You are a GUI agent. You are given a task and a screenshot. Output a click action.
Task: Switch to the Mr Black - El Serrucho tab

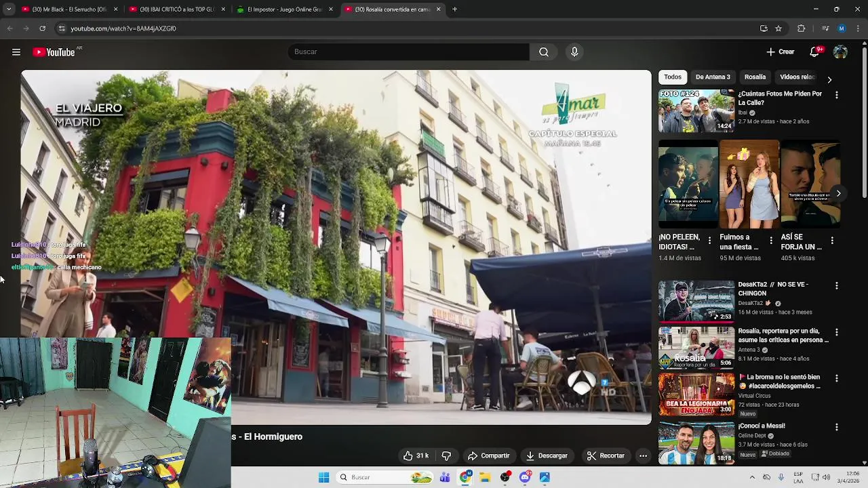tap(70, 9)
